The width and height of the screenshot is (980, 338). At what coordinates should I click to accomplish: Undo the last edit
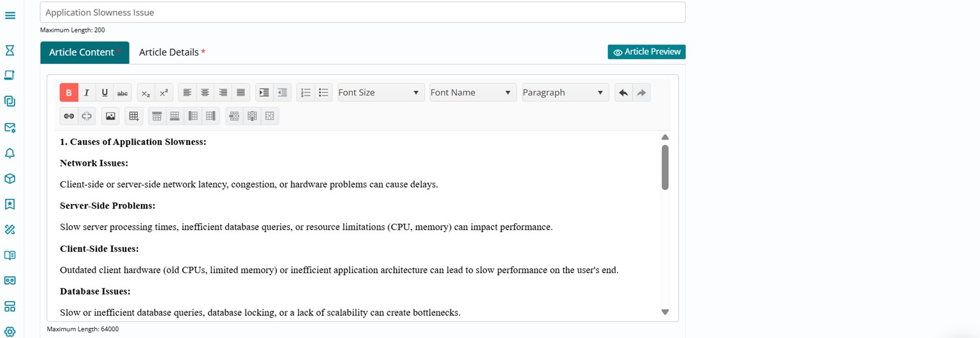tap(623, 92)
